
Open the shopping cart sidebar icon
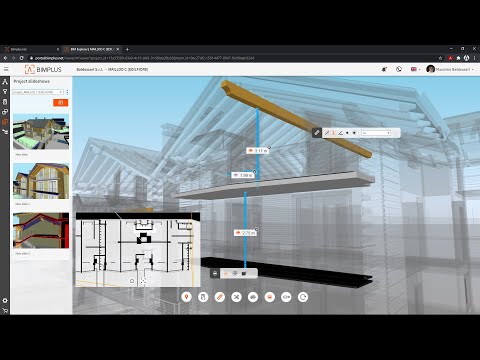(5, 310)
